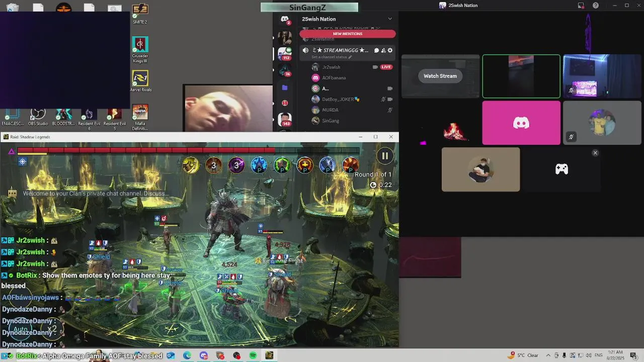This screenshot has width=644, height=362.
Task: Open server icon with 112 badge
Action: click(x=285, y=53)
